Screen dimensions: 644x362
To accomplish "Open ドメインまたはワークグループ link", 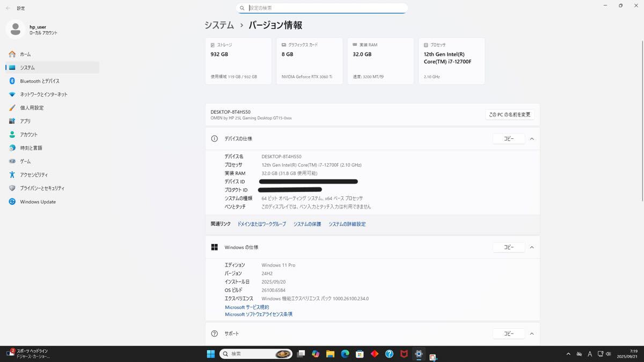I will (262, 224).
